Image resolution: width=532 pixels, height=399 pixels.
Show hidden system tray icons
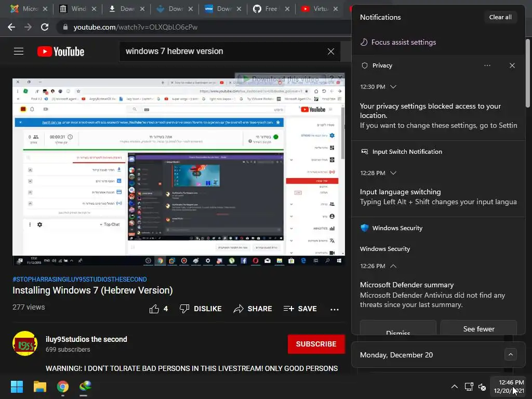click(455, 387)
